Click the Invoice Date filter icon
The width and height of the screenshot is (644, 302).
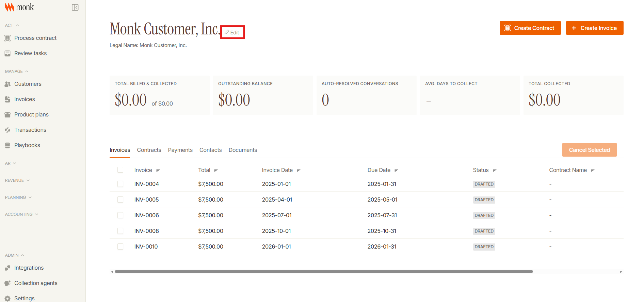pos(299,170)
